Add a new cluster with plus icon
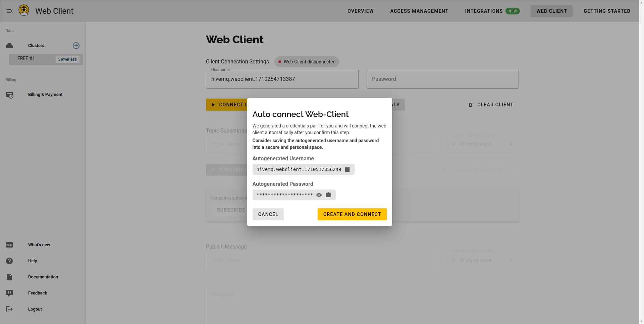This screenshot has width=644, height=324. [76, 46]
